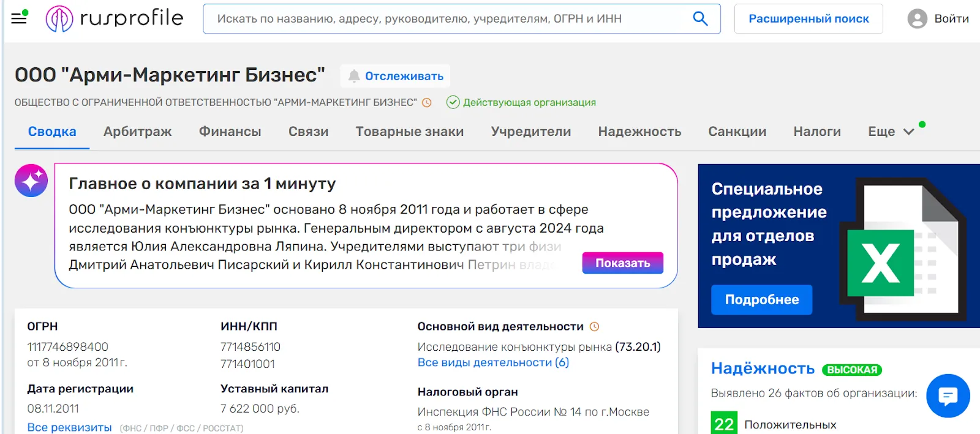Click the OGRN number 1117746898400

[x=67, y=347]
